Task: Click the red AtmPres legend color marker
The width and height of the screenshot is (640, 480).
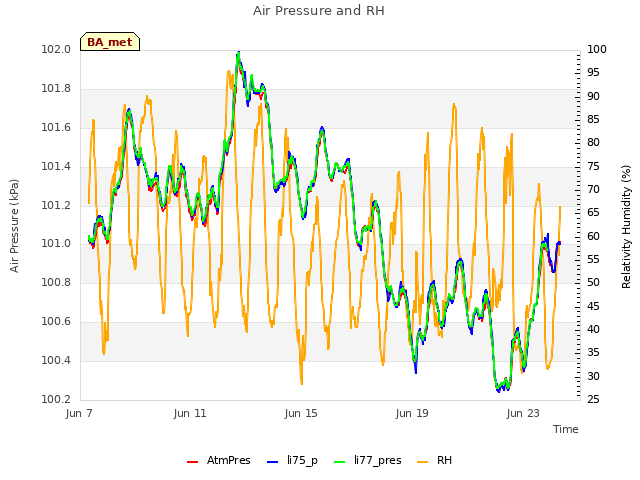Action: click(192, 462)
